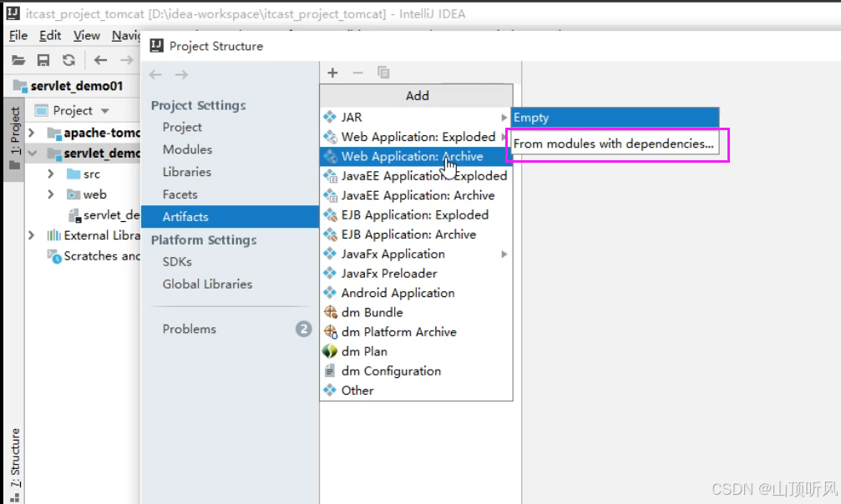
Task: Click the Open folder toolbar icon
Action: (18, 60)
